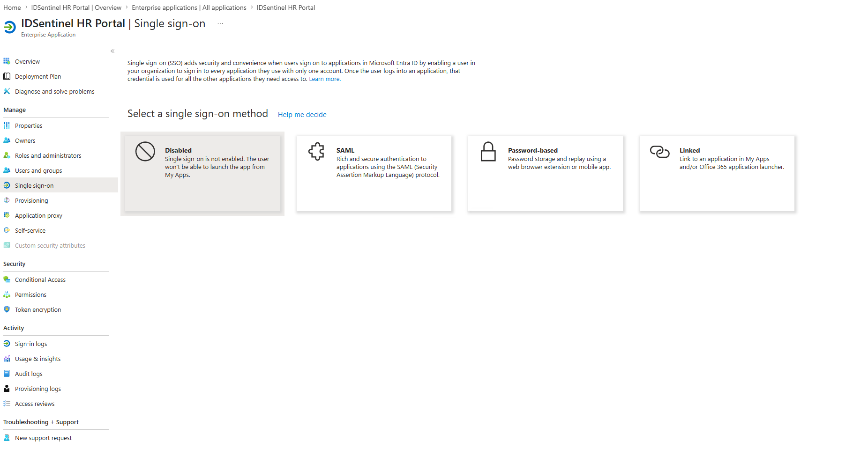Click the Properties bars icon
868x471 pixels.
(x=7, y=125)
